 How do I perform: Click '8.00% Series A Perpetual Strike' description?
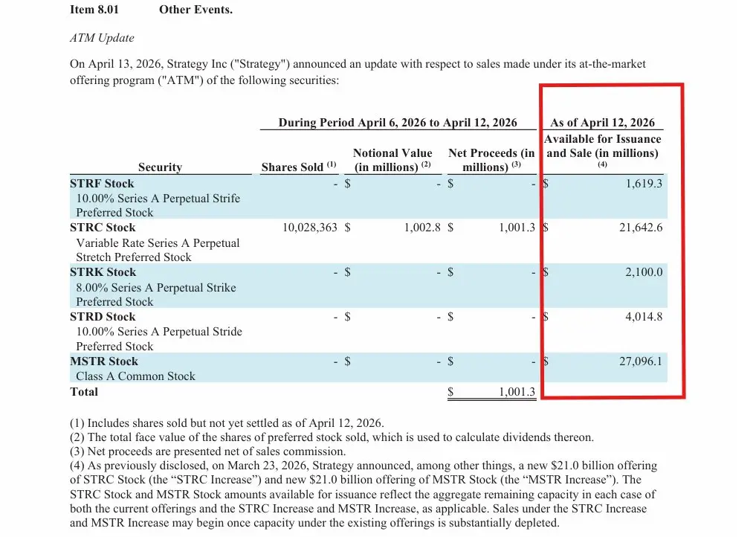155,288
